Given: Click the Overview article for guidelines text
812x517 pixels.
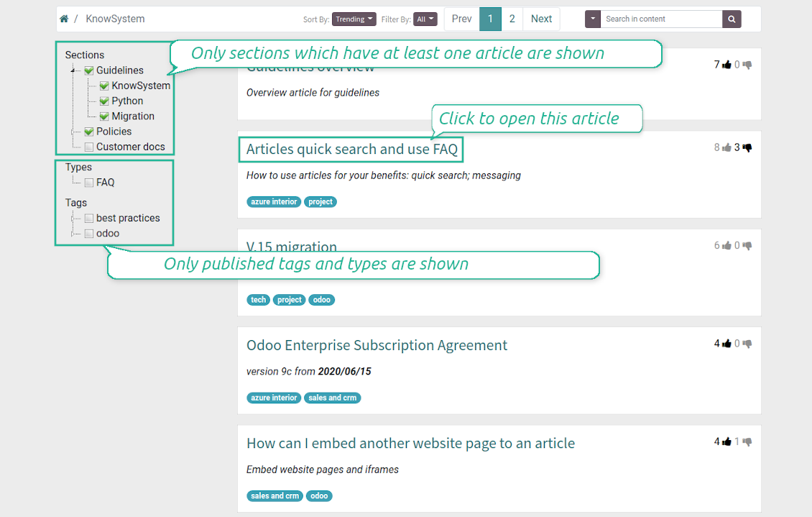Looking at the screenshot, I should coord(313,93).
